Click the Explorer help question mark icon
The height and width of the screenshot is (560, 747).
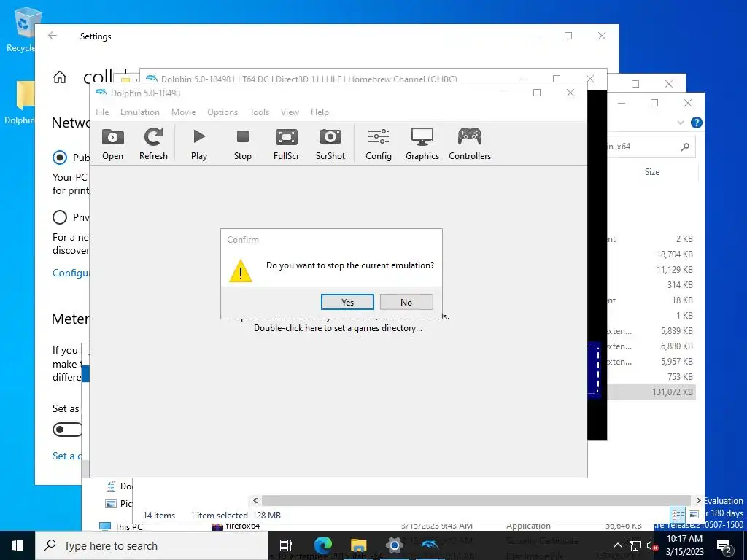tap(696, 122)
